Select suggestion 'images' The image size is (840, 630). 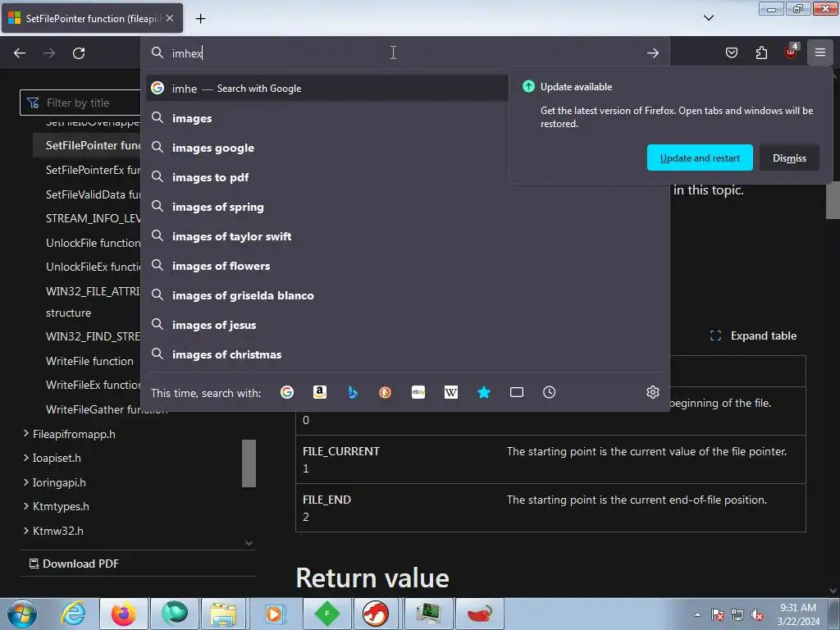tap(326, 118)
